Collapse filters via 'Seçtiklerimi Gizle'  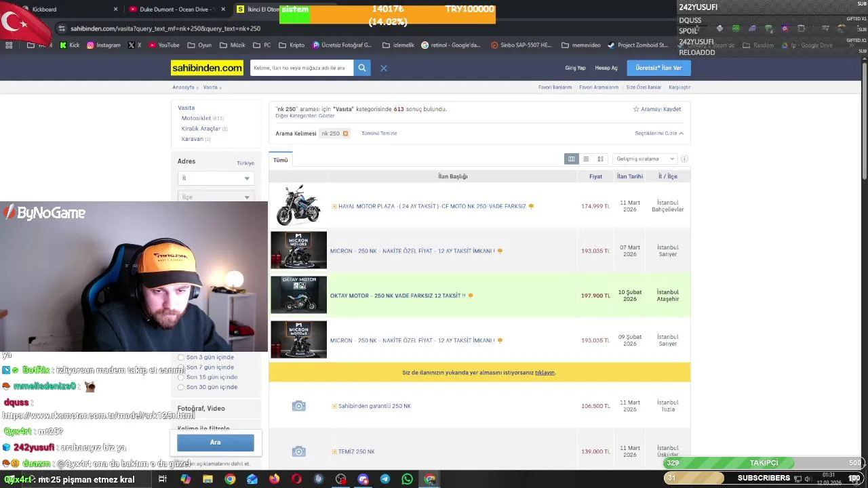pos(658,134)
